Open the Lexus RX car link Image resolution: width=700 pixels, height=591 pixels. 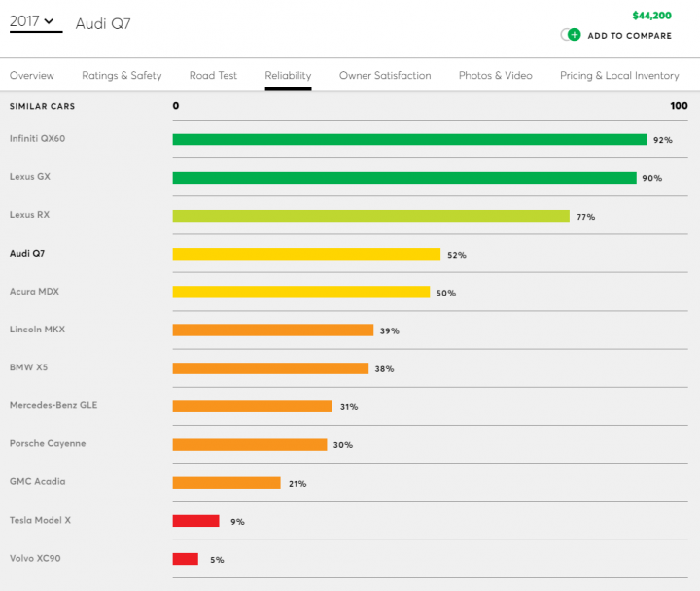pos(29,214)
